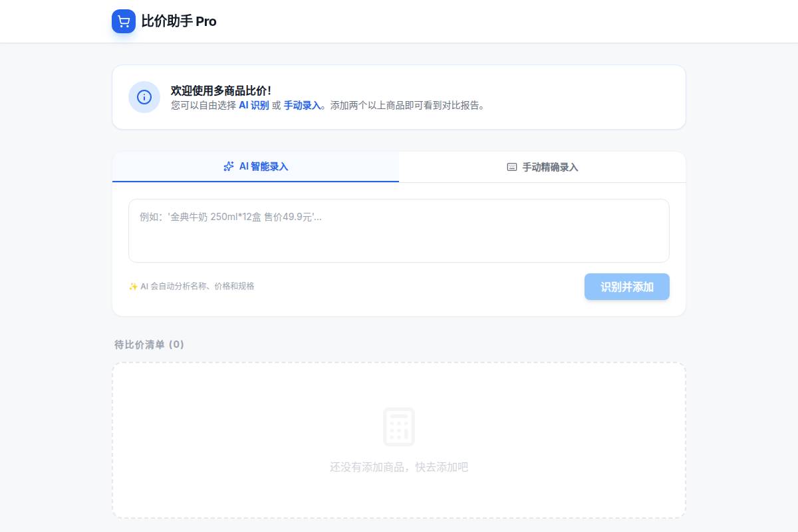Screen dimensions: 798x532
Task: Click the product description text area
Action: point(399,230)
